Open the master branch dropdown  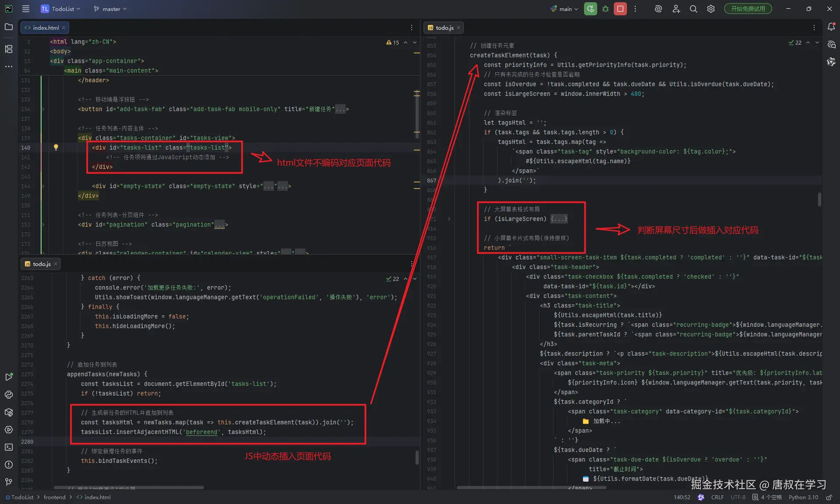point(110,9)
